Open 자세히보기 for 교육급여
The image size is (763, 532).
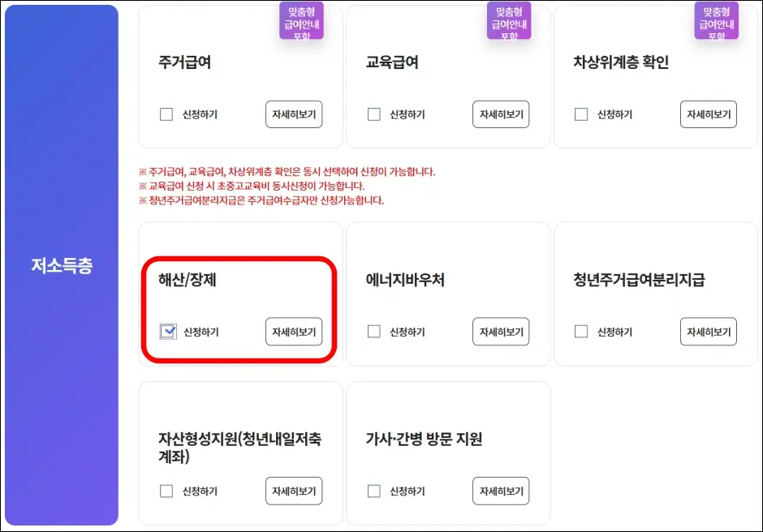(x=501, y=114)
